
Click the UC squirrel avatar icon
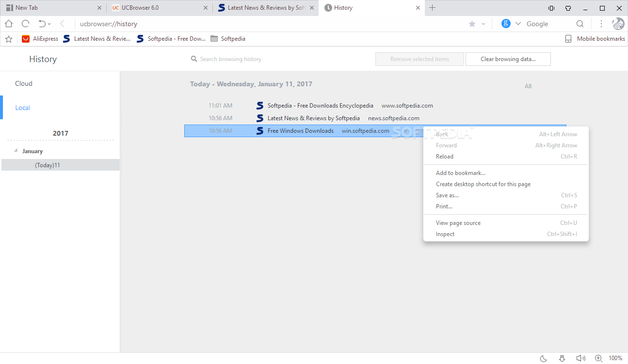point(618,24)
